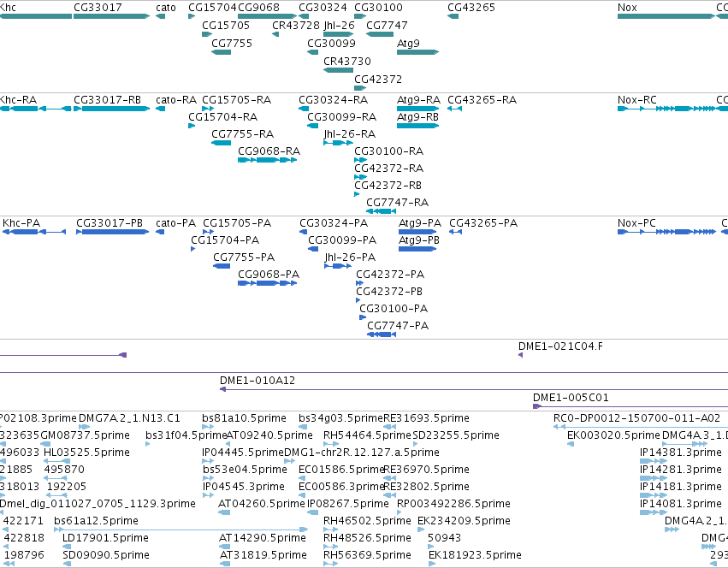Viewport: 728px width, 568px height.
Task: Select the Dmel_dig_011027_0705_1129.3prime EST label
Action: coord(98,504)
